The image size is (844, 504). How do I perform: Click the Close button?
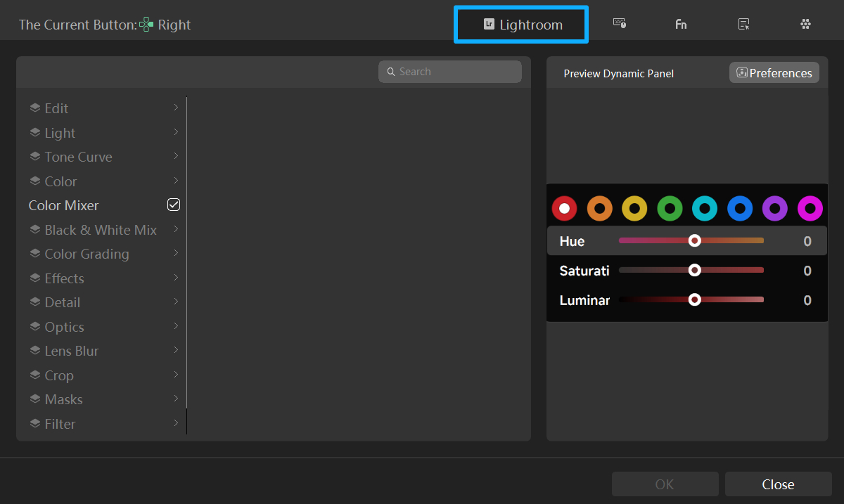coord(778,484)
